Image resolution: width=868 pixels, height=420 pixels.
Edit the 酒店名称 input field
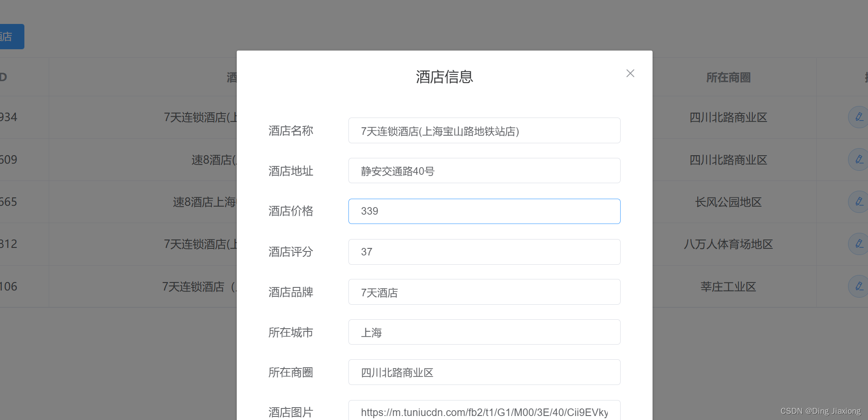[x=484, y=130]
